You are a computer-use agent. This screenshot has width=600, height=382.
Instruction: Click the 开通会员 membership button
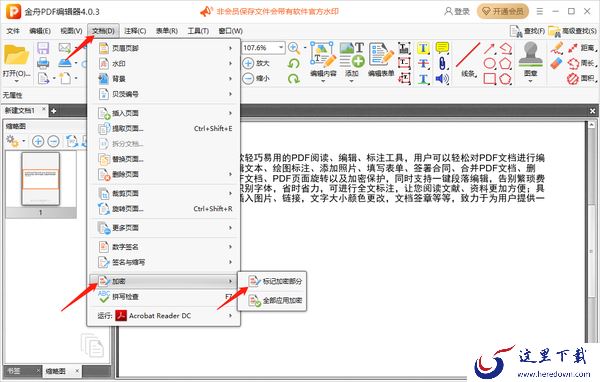click(503, 11)
